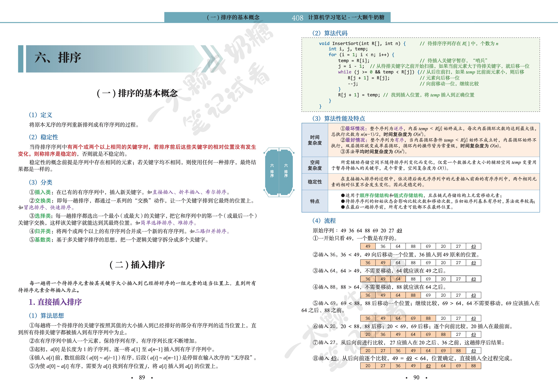Click the page number "90"
The image size is (558, 392).
coord(416,377)
